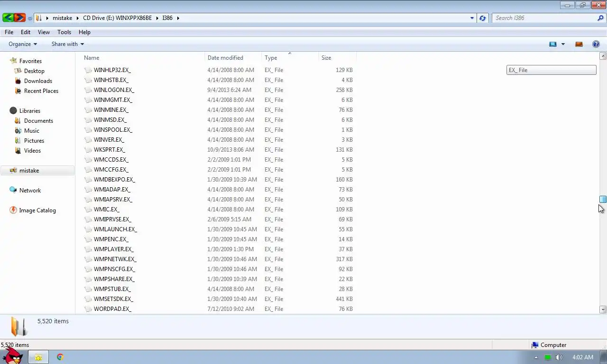Open the Documents library
Screen dimensions: 607x364
tap(38, 121)
